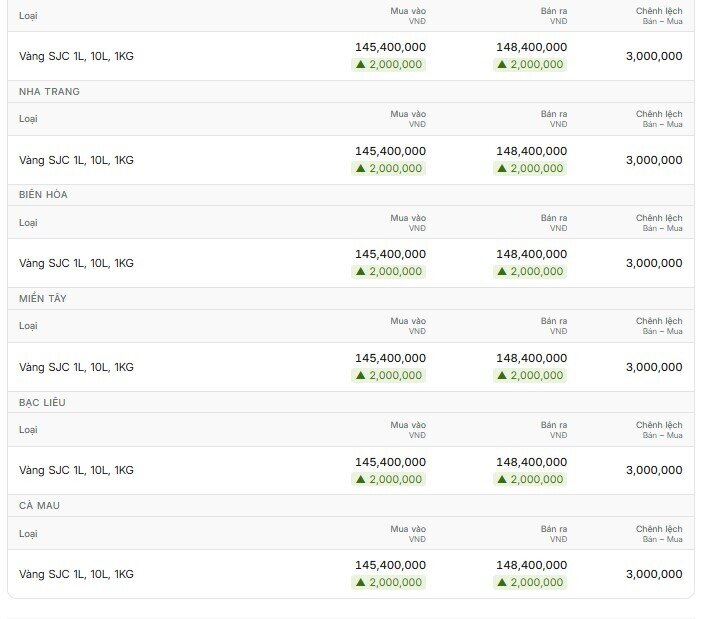Image resolution: width=703 pixels, height=619 pixels.
Task: Click Vàng SJC row under Nha Trang
Action: pos(351,160)
